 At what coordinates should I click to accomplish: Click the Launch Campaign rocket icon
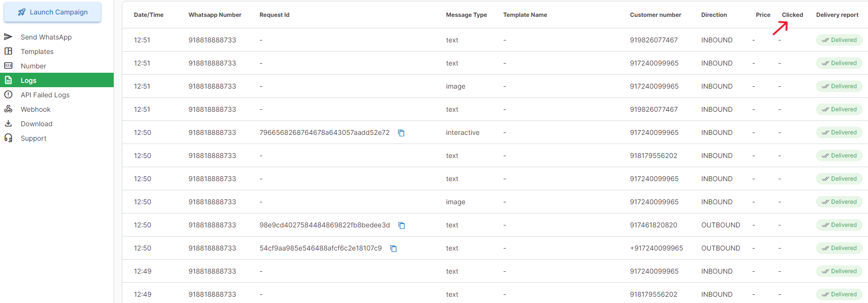click(x=22, y=12)
